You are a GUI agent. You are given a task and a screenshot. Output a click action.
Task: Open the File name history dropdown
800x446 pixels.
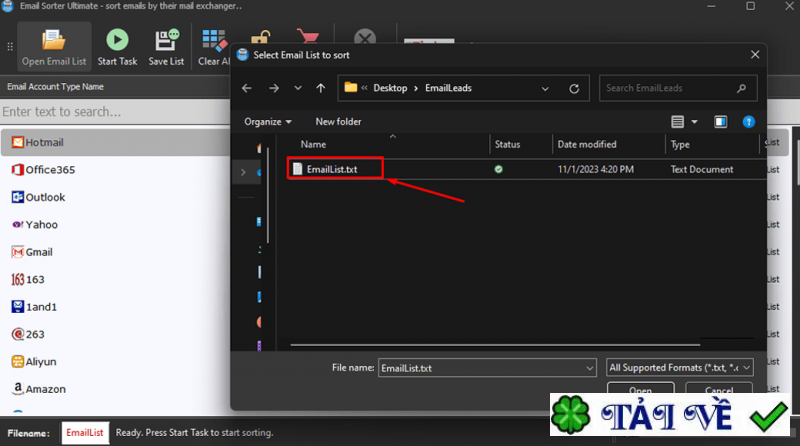pos(590,368)
